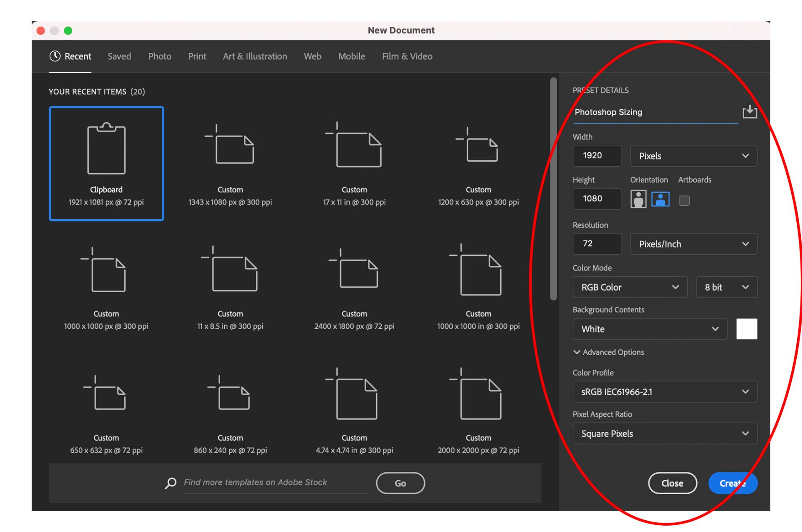Click the Recent clock icon
The image size is (802, 532).
pos(55,56)
